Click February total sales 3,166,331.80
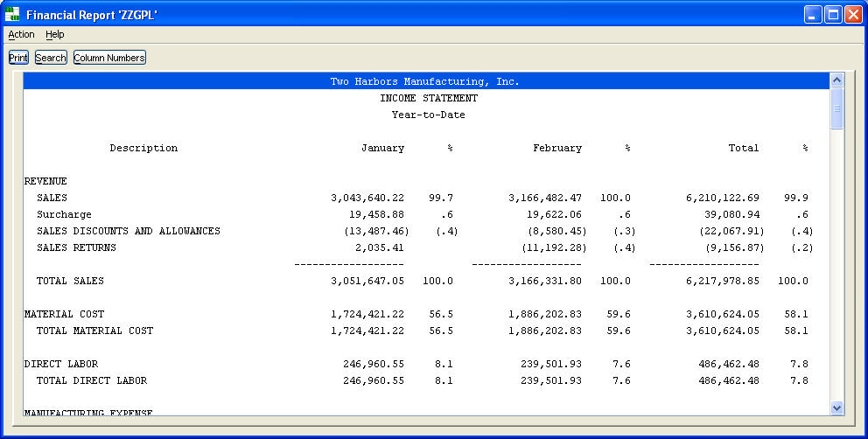The height and width of the screenshot is (439, 868). tap(545, 281)
